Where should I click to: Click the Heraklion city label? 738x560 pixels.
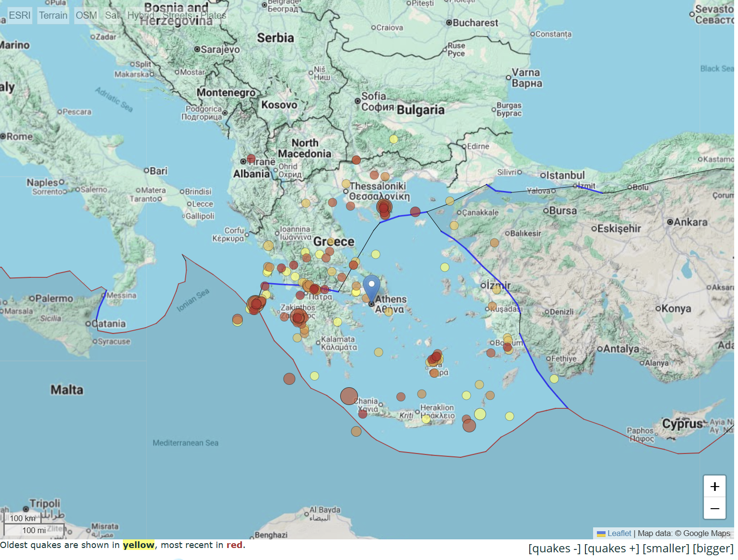click(x=437, y=407)
